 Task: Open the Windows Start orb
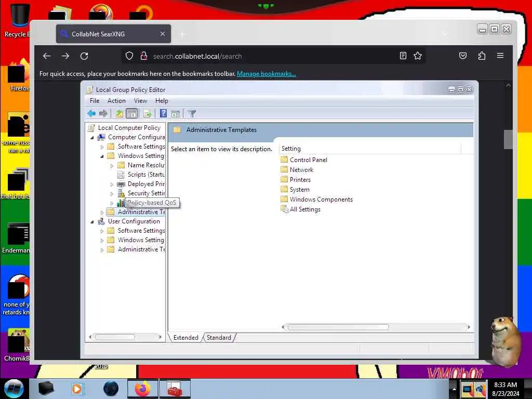coord(14,389)
